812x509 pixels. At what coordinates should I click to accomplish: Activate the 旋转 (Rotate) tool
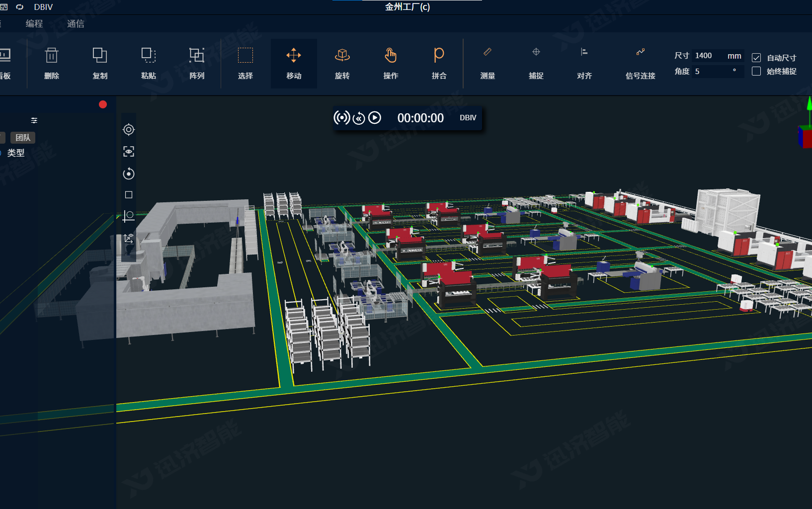[x=342, y=64]
